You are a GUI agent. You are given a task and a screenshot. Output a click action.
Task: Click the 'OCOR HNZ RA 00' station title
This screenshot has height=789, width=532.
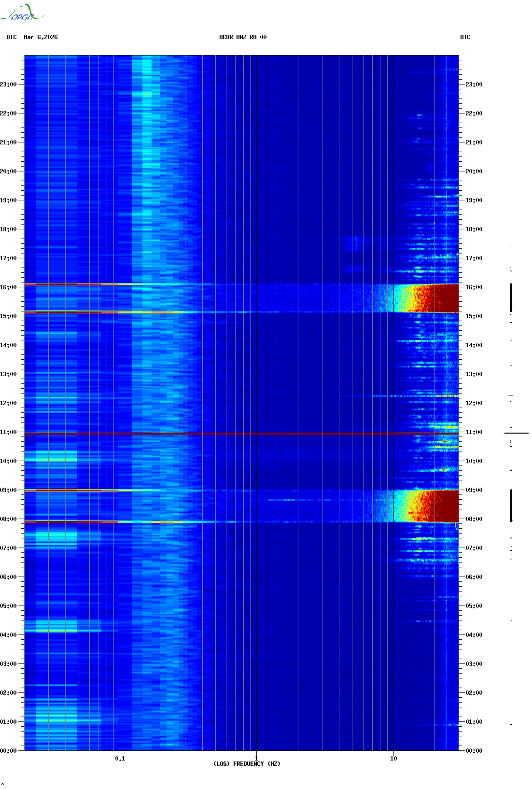(243, 37)
